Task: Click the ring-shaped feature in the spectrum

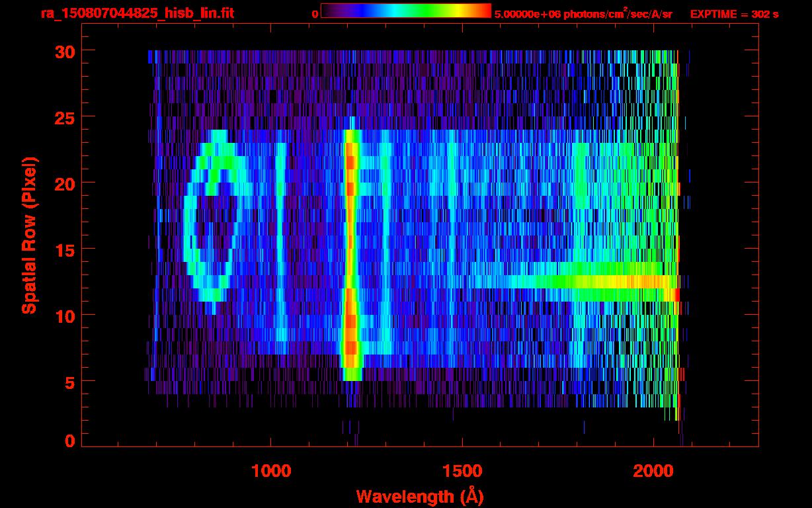Action: point(211,222)
